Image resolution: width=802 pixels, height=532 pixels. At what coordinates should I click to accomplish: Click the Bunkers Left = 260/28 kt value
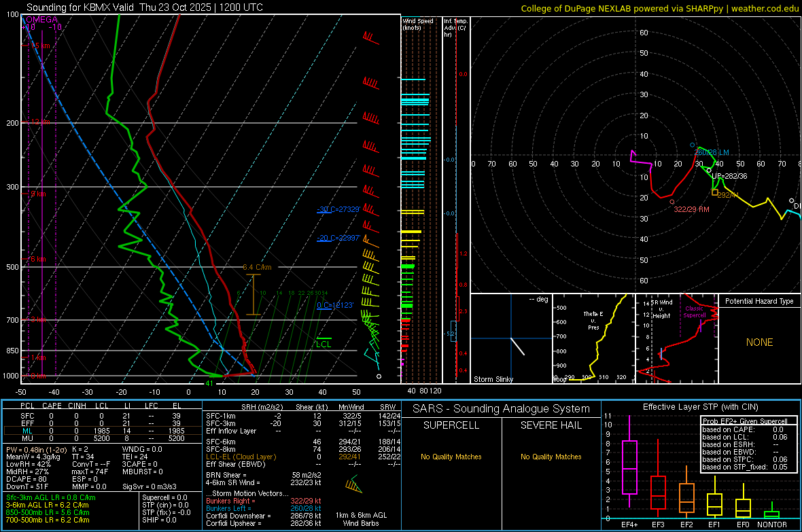point(264,508)
